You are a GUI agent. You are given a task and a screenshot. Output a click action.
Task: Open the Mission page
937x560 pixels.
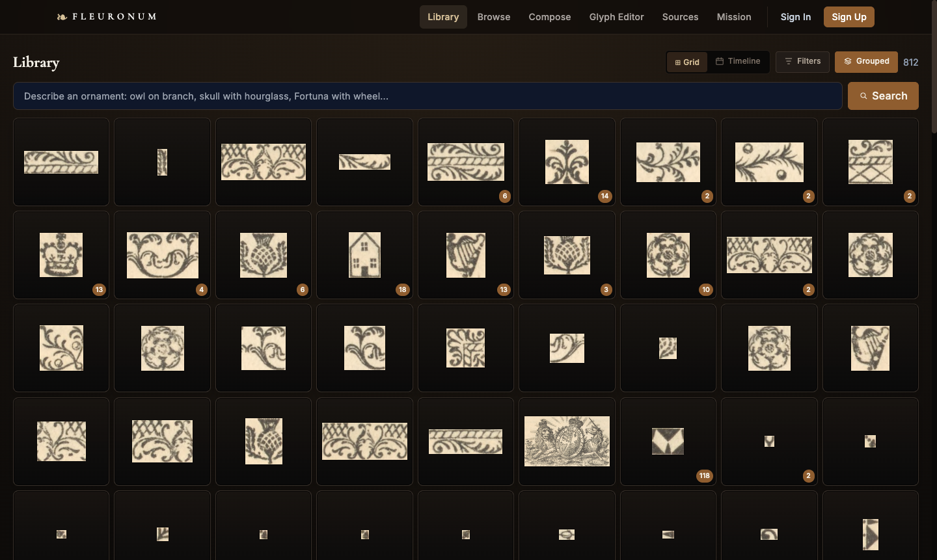[734, 17]
